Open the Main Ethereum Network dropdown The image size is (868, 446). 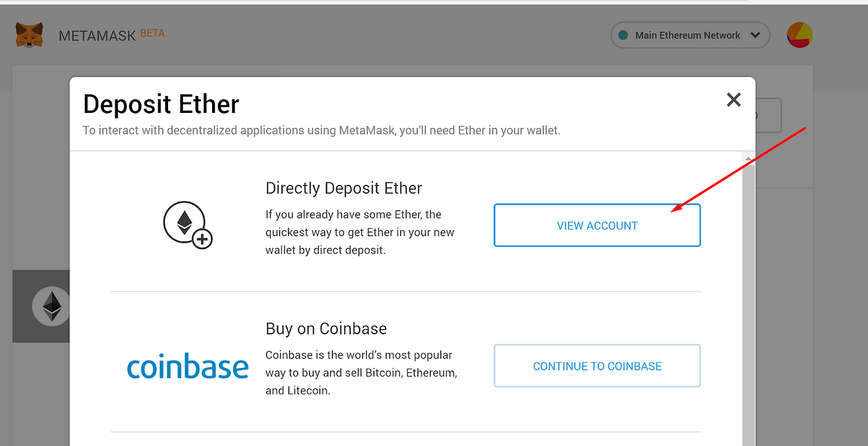coord(689,35)
